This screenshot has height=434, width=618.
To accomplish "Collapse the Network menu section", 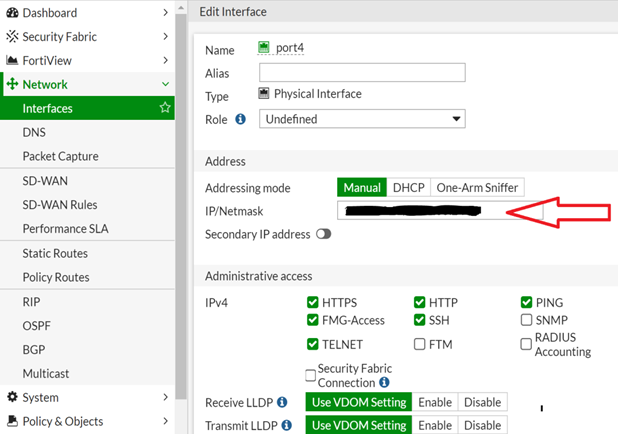I will point(165,85).
